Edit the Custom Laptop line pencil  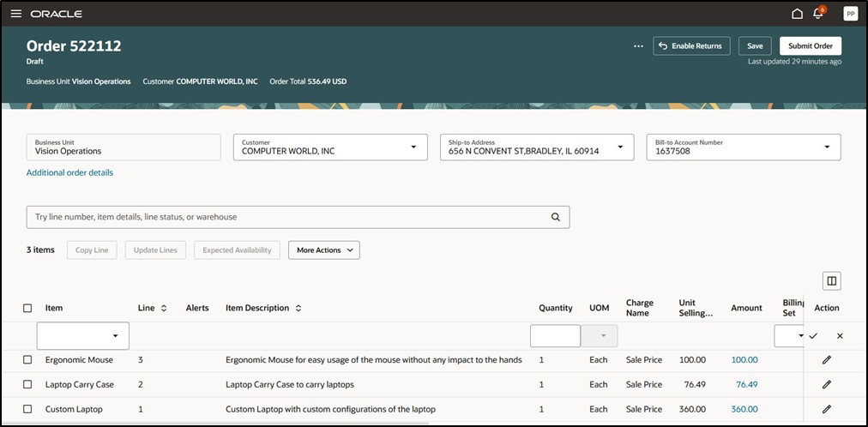[827, 409]
